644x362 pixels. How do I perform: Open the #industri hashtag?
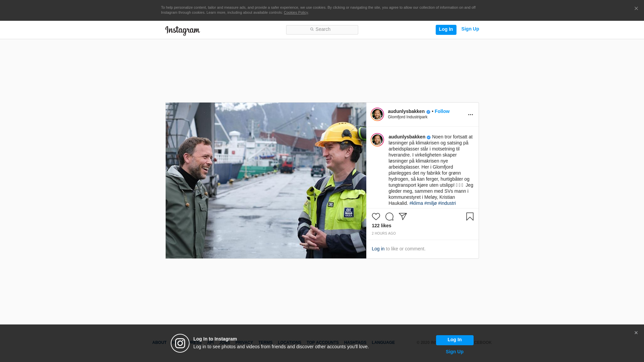(447, 203)
